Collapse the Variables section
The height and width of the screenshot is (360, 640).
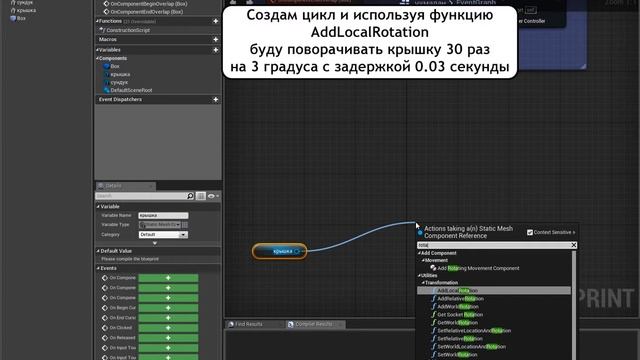pos(97,50)
